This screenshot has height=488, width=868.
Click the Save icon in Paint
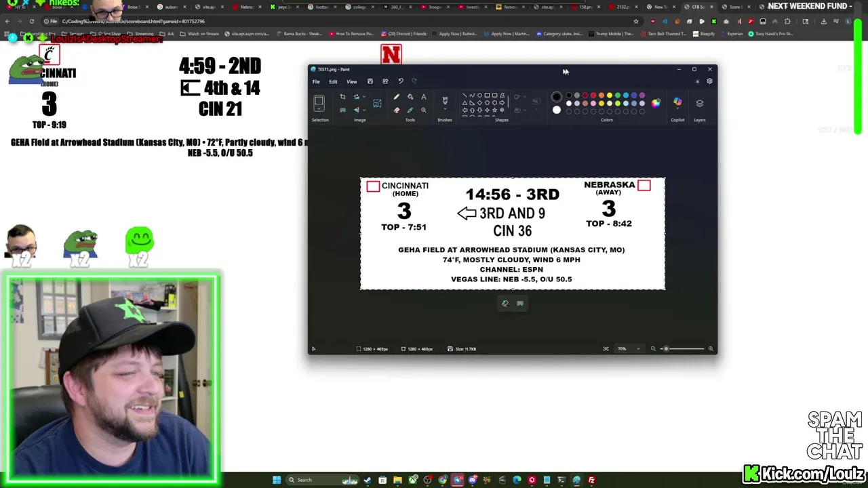pyautogui.click(x=370, y=81)
